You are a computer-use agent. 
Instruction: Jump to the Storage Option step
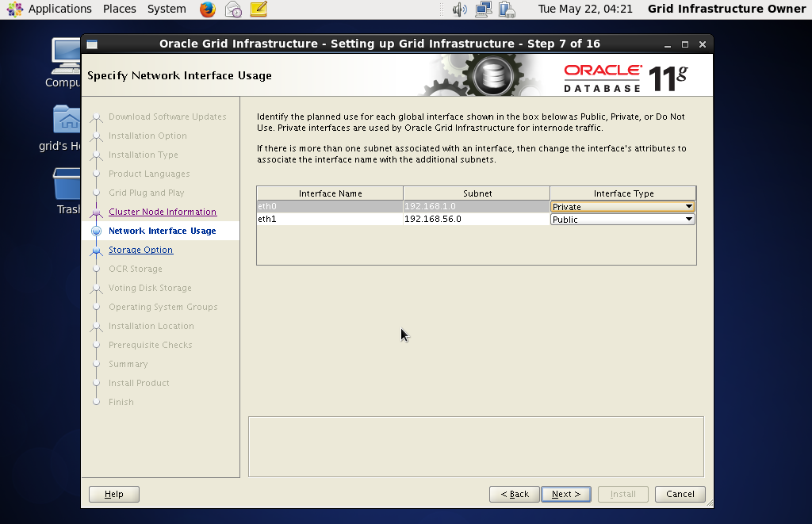point(140,250)
